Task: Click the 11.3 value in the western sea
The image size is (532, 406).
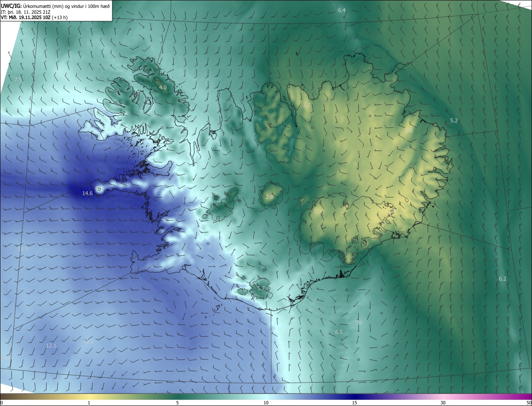Action: 23,249
